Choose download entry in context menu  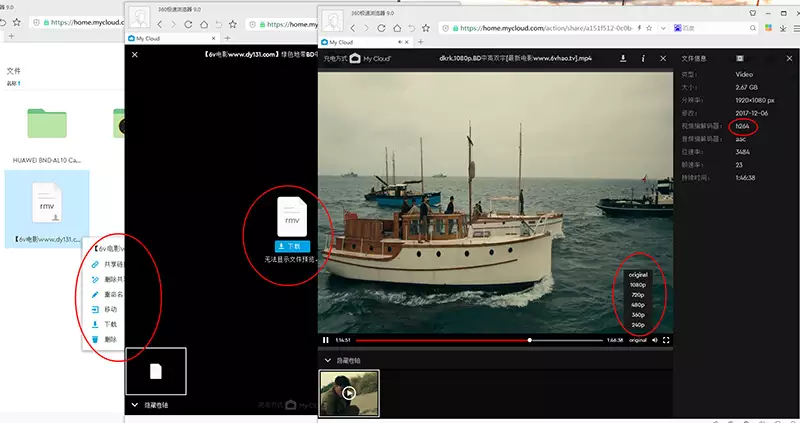click(104, 324)
